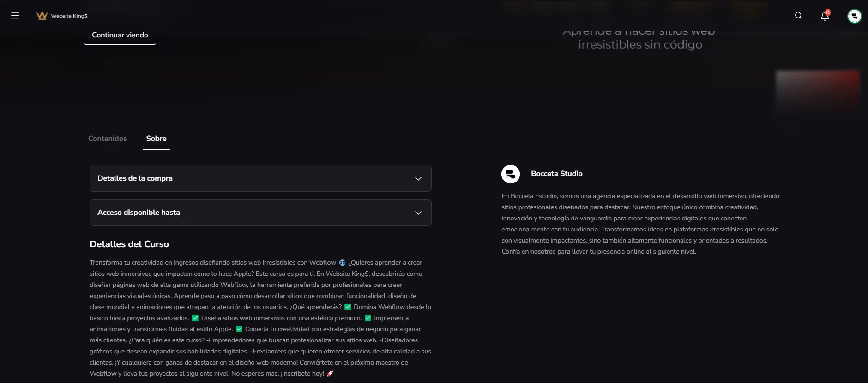Open the notifications bell
This screenshot has width=868, height=383.
click(x=825, y=16)
